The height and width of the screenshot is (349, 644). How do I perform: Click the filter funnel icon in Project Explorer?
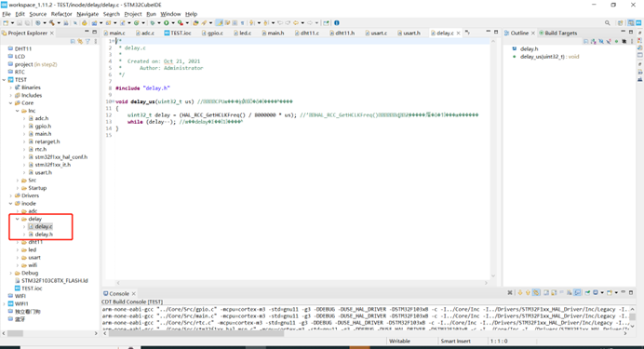[87, 41]
